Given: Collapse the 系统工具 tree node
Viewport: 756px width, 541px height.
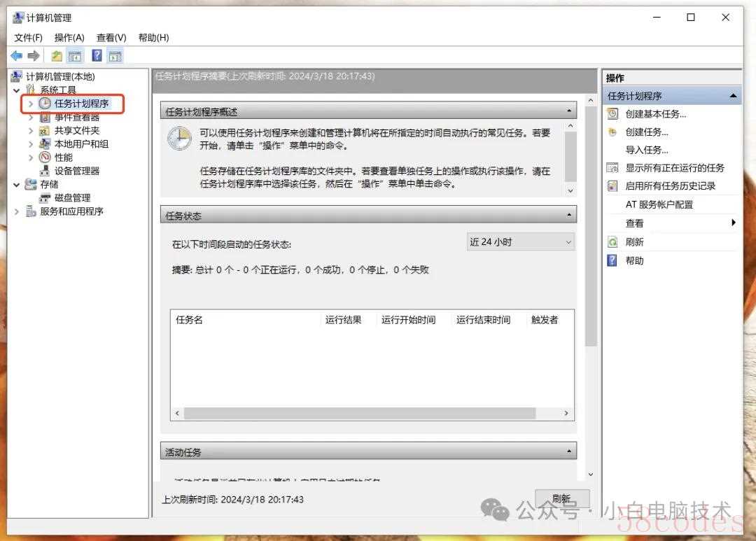Looking at the screenshot, I should [x=16, y=90].
